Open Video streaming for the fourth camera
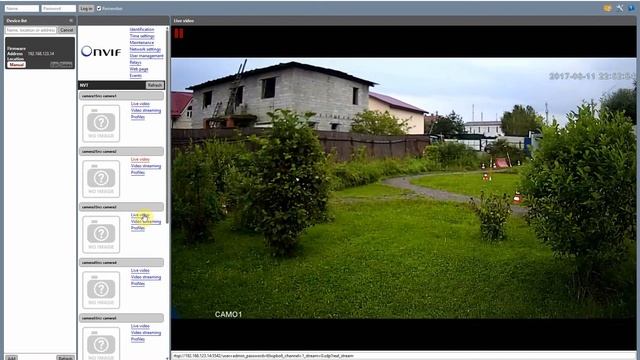This screenshot has height=360, width=640. pos(146,277)
